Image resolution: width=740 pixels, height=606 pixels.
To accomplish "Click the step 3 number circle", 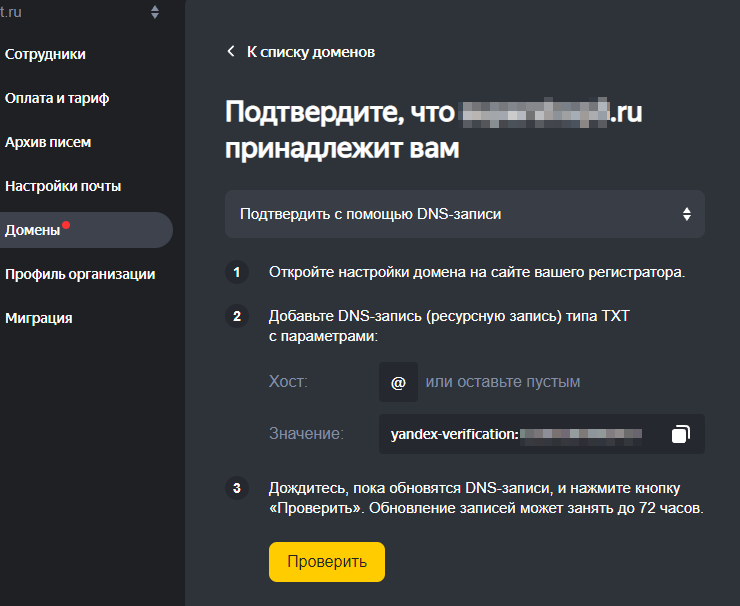I will (237, 489).
